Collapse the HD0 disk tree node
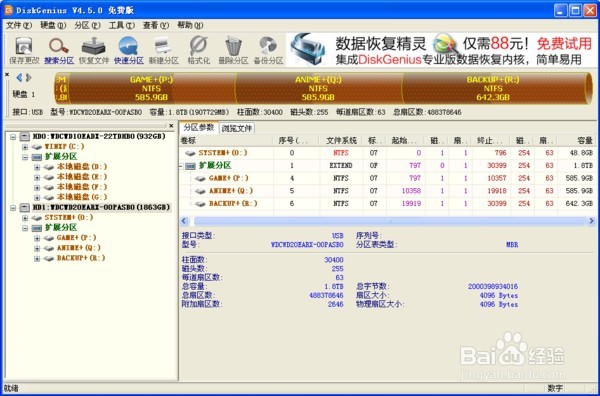The width and height of the screenshot is (600, 396). pyautogui.click(x=13, y=137)
